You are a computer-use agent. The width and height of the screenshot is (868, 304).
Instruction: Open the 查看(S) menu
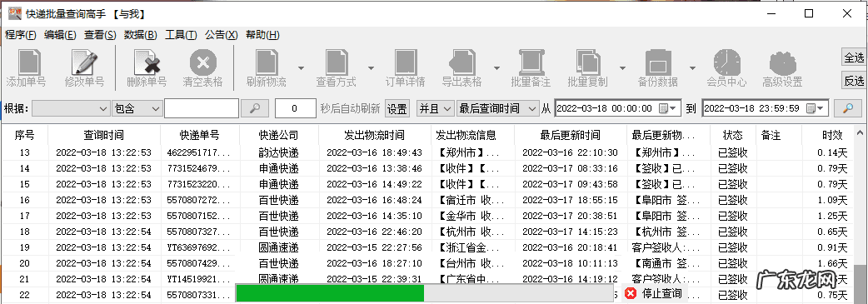[100, 35]
